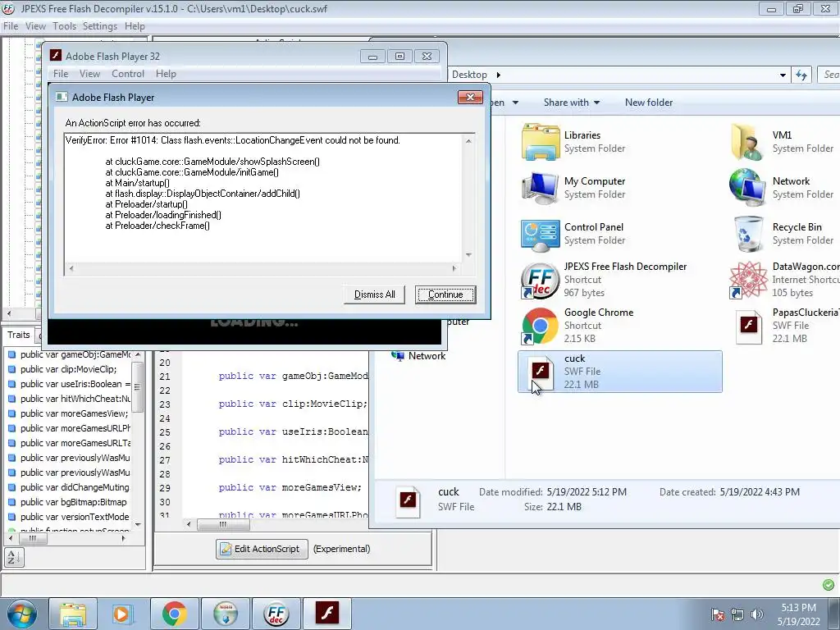Screen dimensions: 840x630
Task: Open File menu in Adobe Flash Player 32
Action: (x=61, y=73)
